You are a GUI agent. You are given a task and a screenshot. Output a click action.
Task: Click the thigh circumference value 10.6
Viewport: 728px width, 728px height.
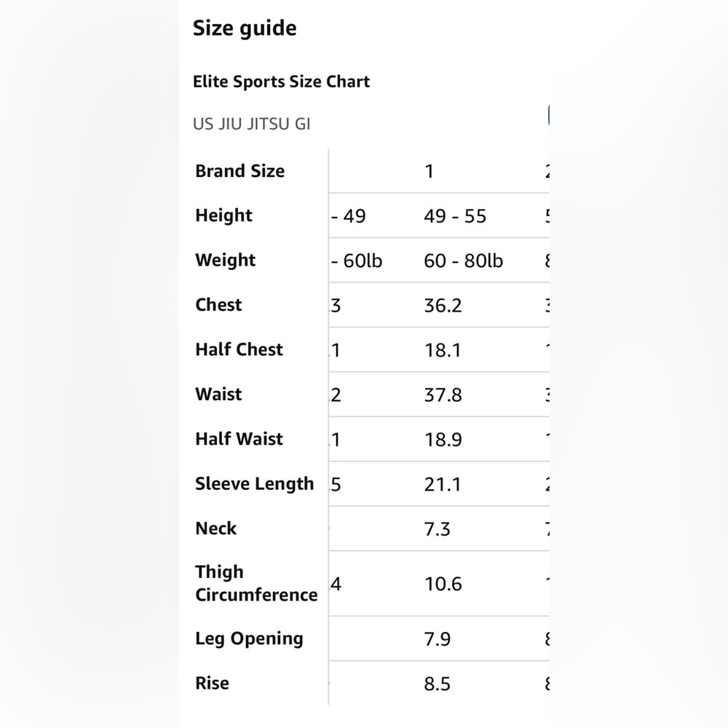pos(443,584)
